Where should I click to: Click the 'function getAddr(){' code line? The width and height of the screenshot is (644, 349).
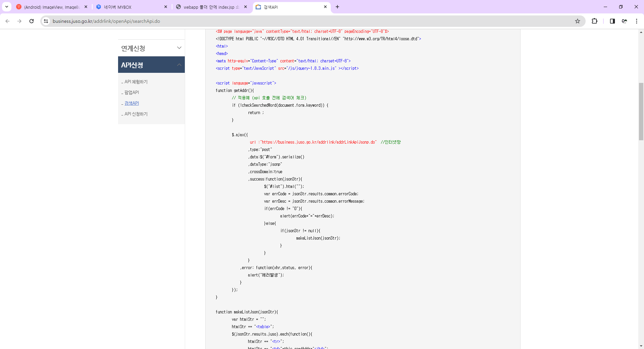coord(235,91)
